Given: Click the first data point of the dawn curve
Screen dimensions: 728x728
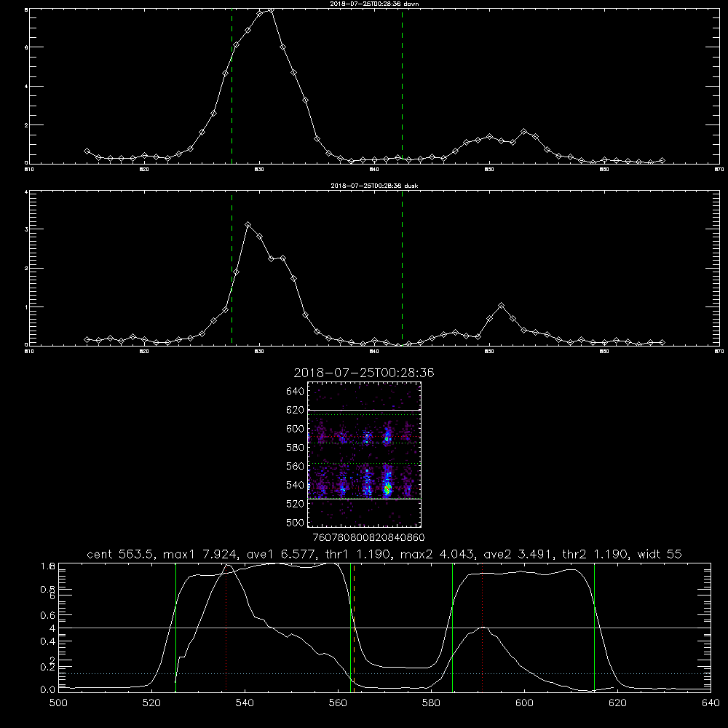Looking at the screenshot, I should pos(87,151).
